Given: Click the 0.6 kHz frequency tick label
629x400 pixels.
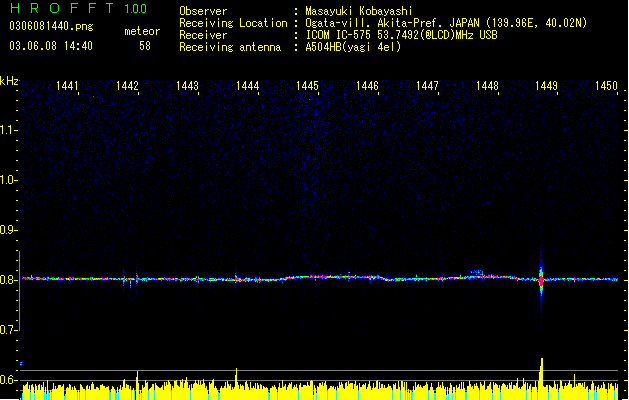Looking at the screenshot, I should (8, 380).
